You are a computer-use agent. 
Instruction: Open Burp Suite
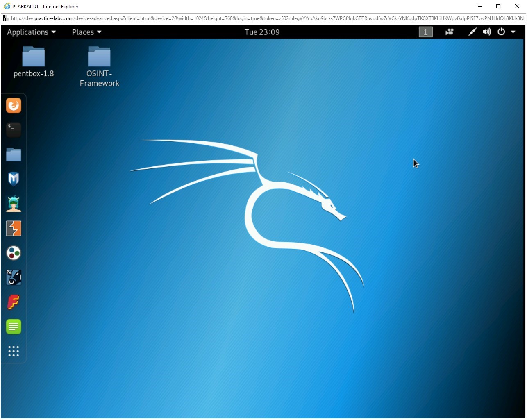(14, 228)
